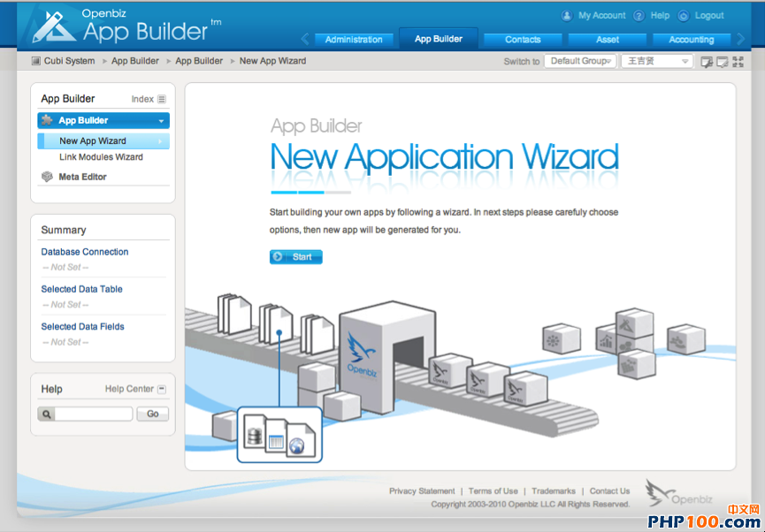
Task: Collapse the Help Center panel toggle
Action: [162, 389]
